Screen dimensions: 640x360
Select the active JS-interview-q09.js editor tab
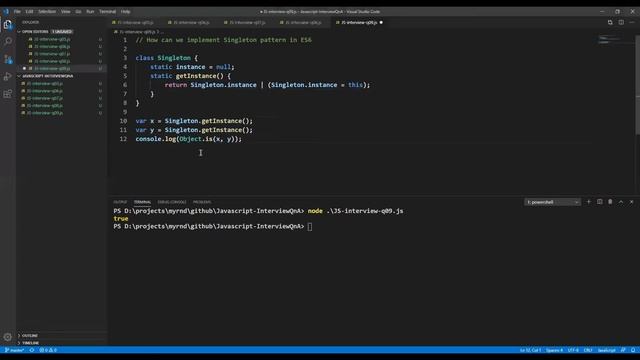(359, 22)
